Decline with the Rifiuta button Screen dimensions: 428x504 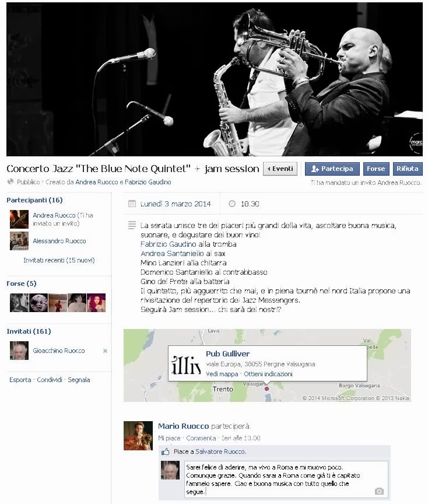coord(408,169)
